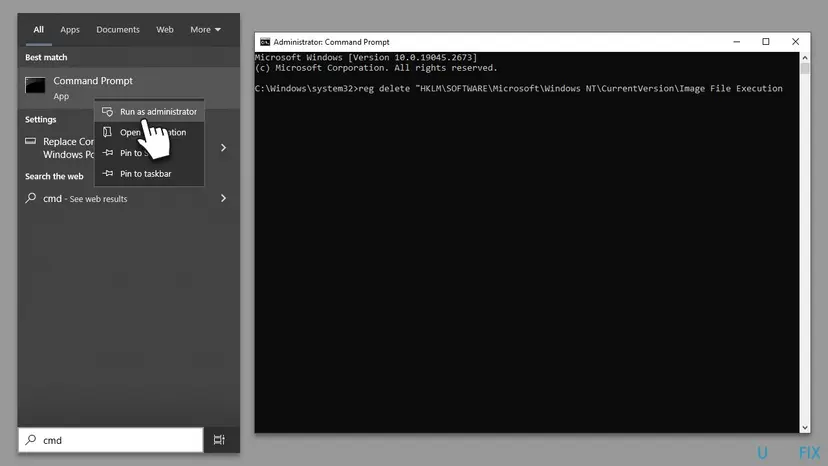Viewport: 828px width, 466px height.
Task: Click the pin icon beside Pin to Start
Action: coord(107,153)
